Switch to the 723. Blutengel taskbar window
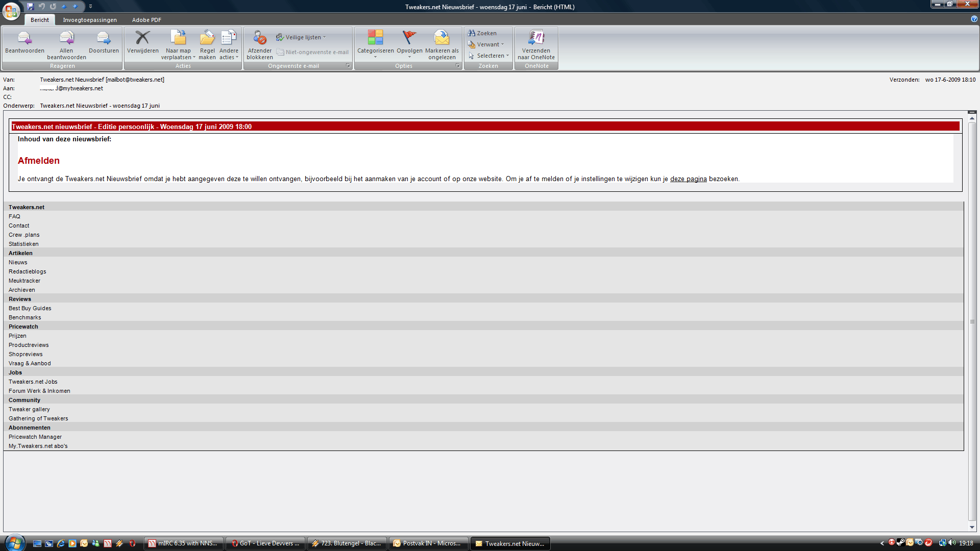The width and height of the screenshot is (980, 551). pyautogui.click(x=347, y=543)
